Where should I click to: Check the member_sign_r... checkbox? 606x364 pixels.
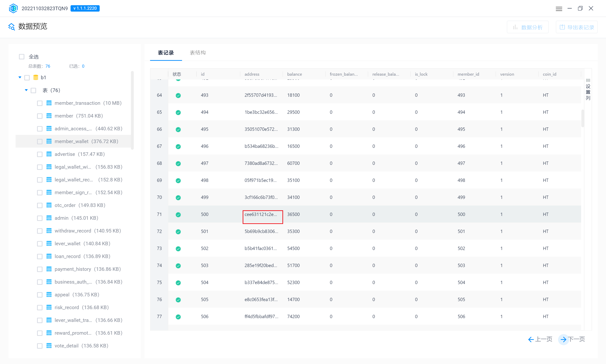coord(40,193)
